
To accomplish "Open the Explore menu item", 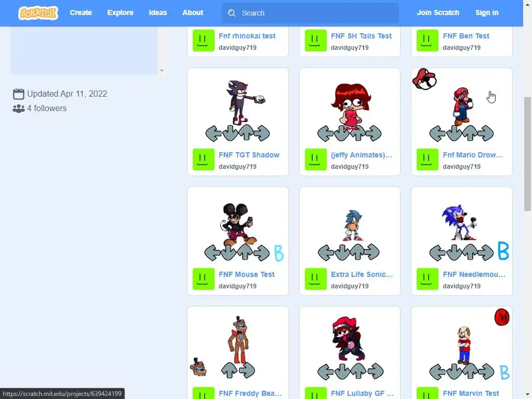I will (x=121, y=12).
